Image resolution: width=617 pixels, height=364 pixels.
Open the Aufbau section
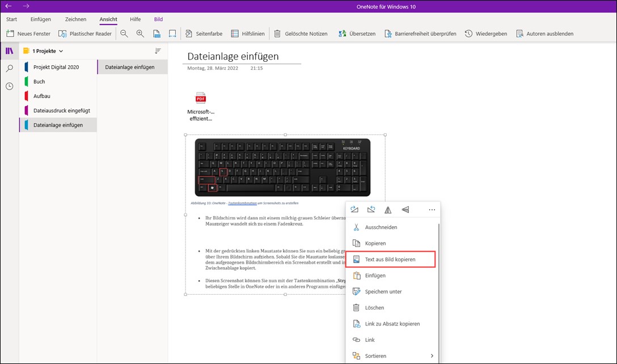pyautogui.click(x=58, y=96)
